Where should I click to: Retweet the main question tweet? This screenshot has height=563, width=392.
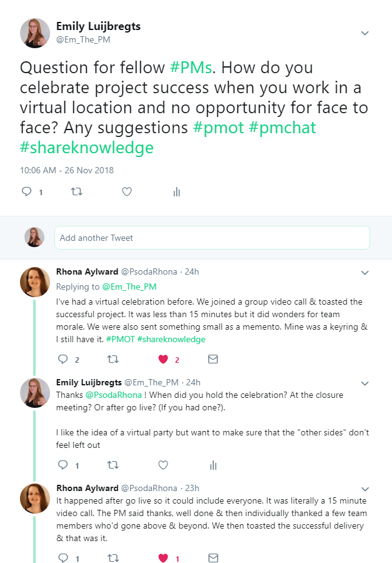pos(77,192)
